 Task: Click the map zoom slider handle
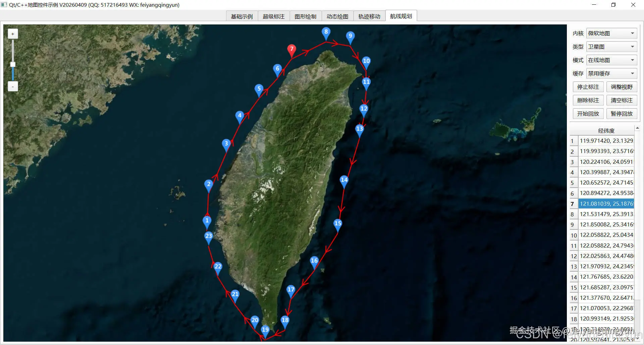coord(13,65)
